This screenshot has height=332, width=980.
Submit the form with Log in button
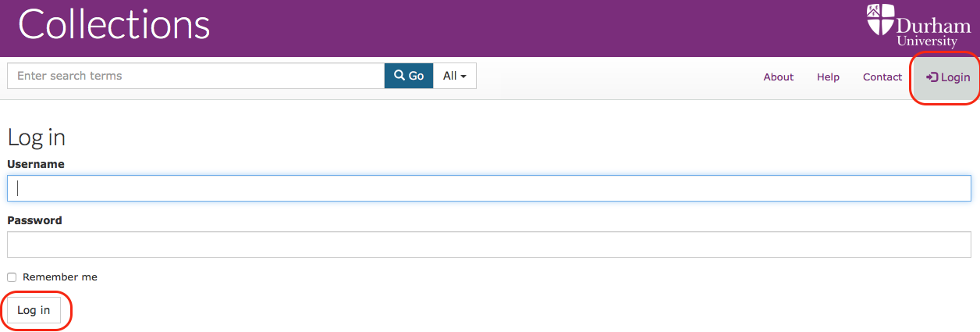click(x=34, y=310)
